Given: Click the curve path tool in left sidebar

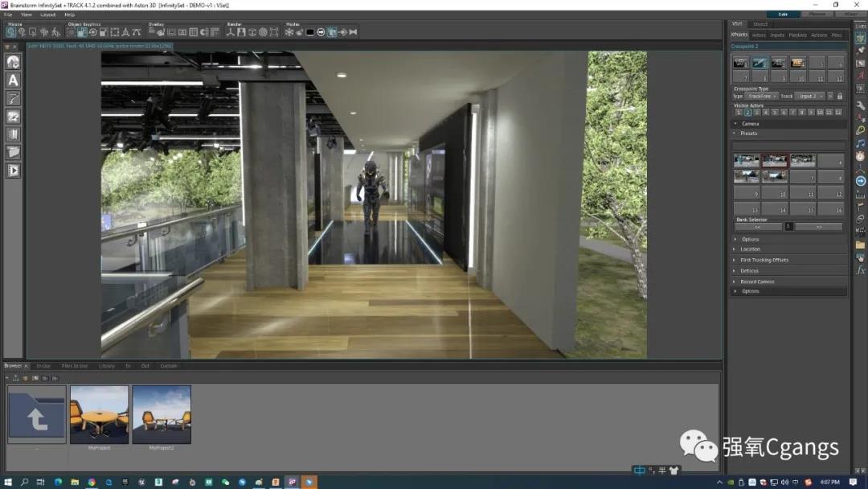Looking at the screenshot, I should 13,98.
